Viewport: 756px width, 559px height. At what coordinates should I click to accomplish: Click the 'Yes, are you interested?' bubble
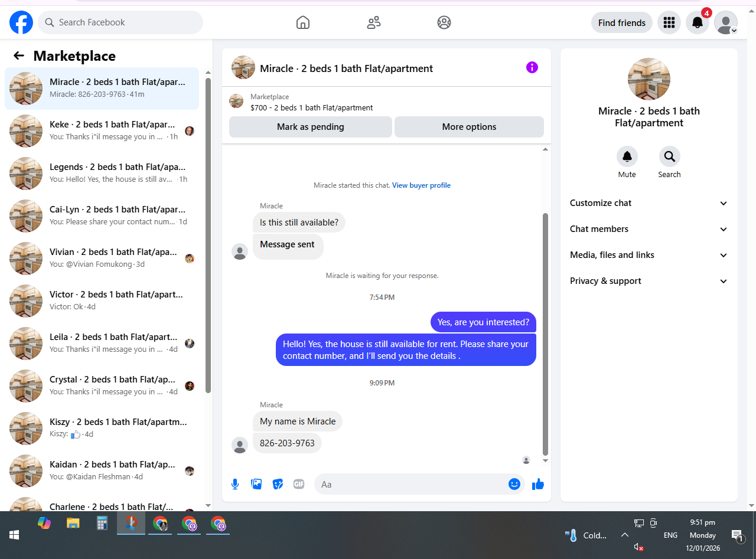(483, 322)
